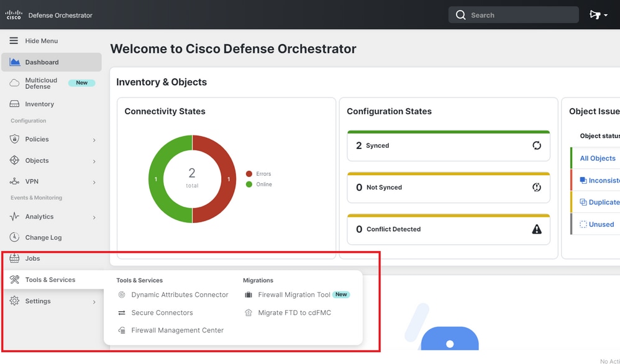Expand the VPN submenu chevron
620x364 pixels.
94,182
